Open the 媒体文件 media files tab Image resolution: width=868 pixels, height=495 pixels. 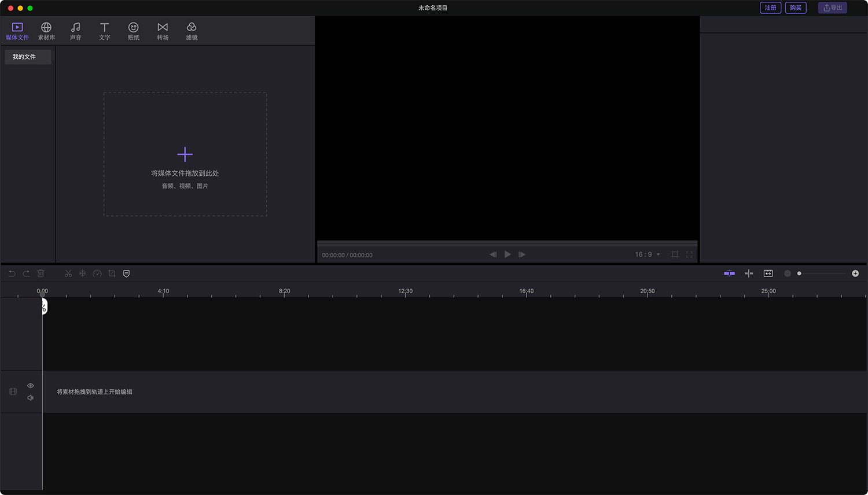tap(17, 31)
